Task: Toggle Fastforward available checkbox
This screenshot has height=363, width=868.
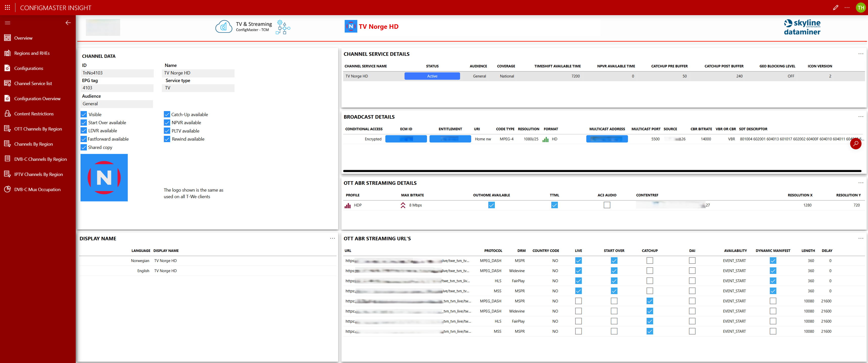Action: pyautogui.click(x=84, y=139)
